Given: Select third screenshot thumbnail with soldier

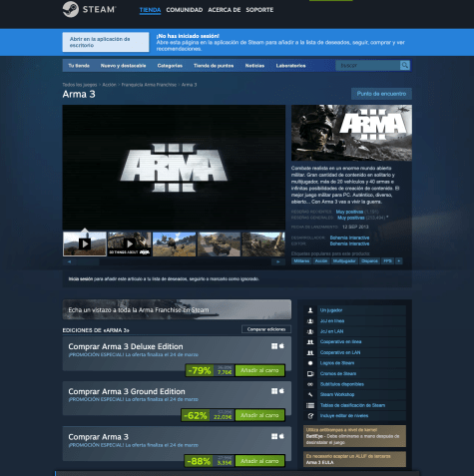Looking at the screenshot, I should (175, 243).
